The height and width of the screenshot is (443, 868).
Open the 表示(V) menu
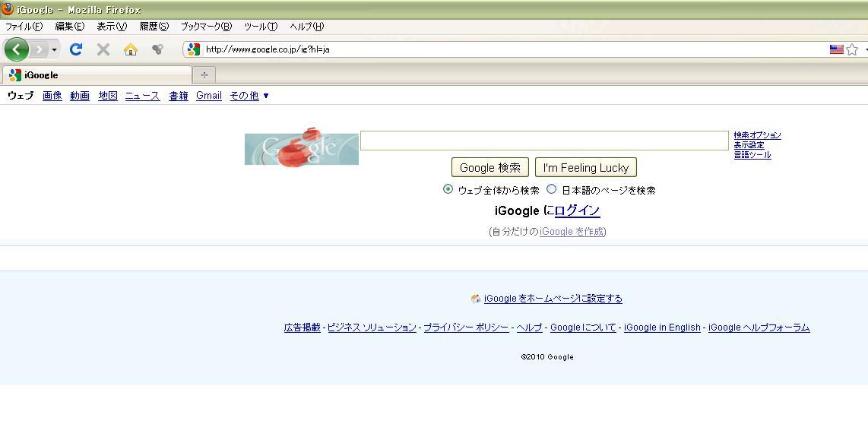pyautogui.click(x=112, y=26)
